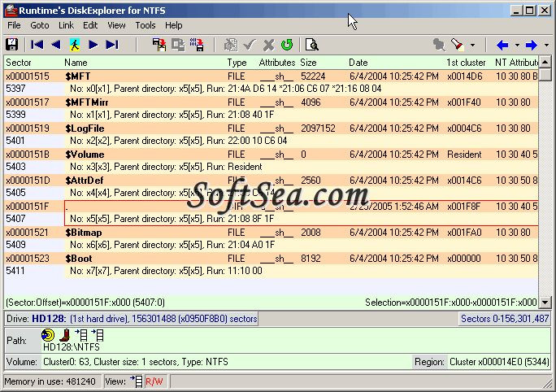Image resolution: width=556 pixels, height=392 pixels.
Task: Jump to last sector with the arrow-bar icon
Action: [112, 45]
